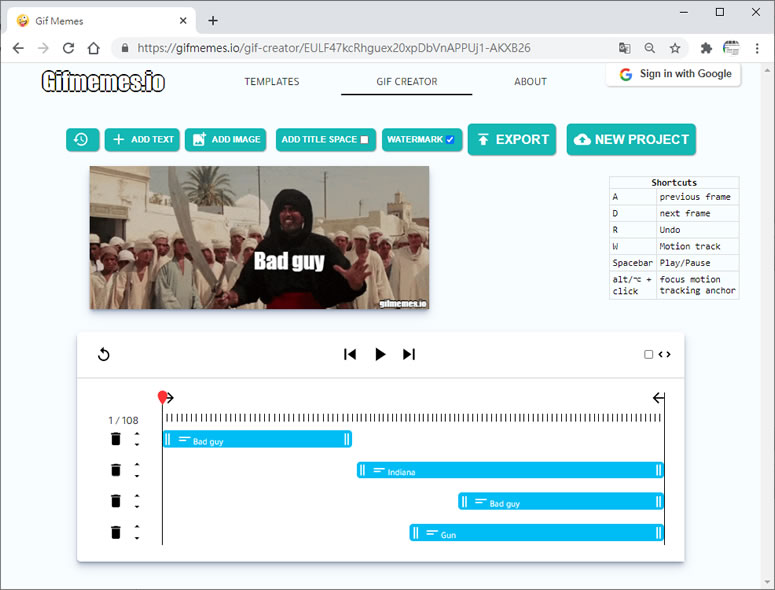Select the Indiana timeline clip
This screenshot has height=590, width=775.
click(x=510, y=470)
